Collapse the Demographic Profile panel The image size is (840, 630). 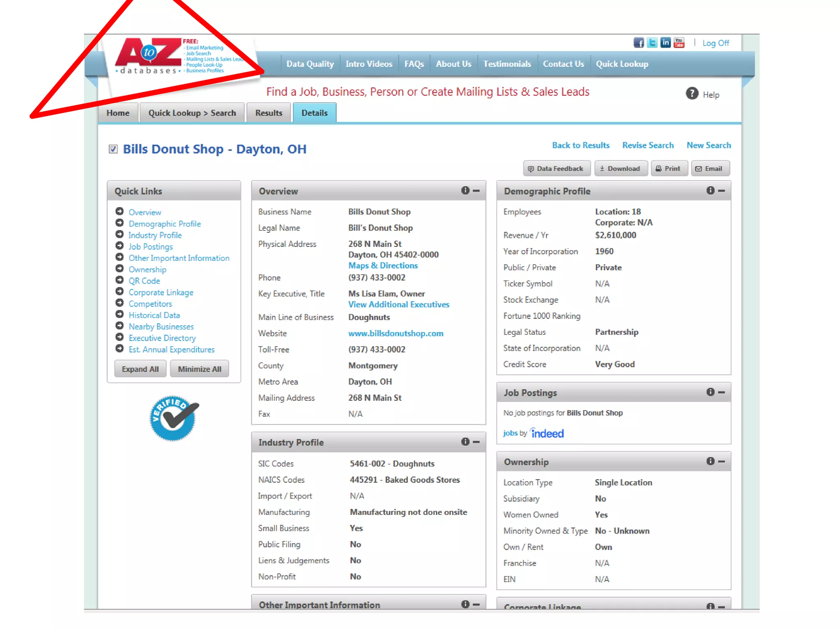721,191
